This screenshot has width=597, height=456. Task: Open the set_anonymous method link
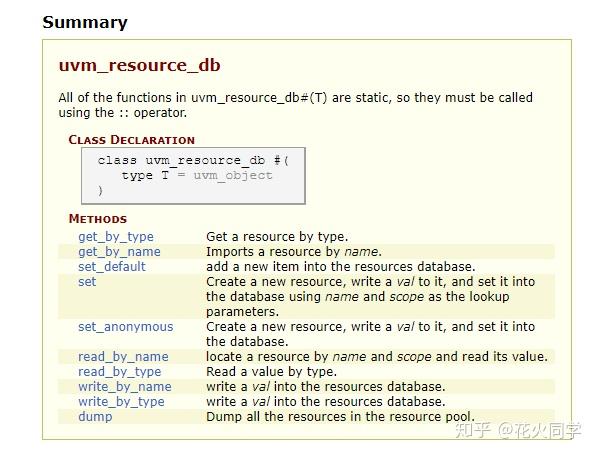[x=126, y=327]
